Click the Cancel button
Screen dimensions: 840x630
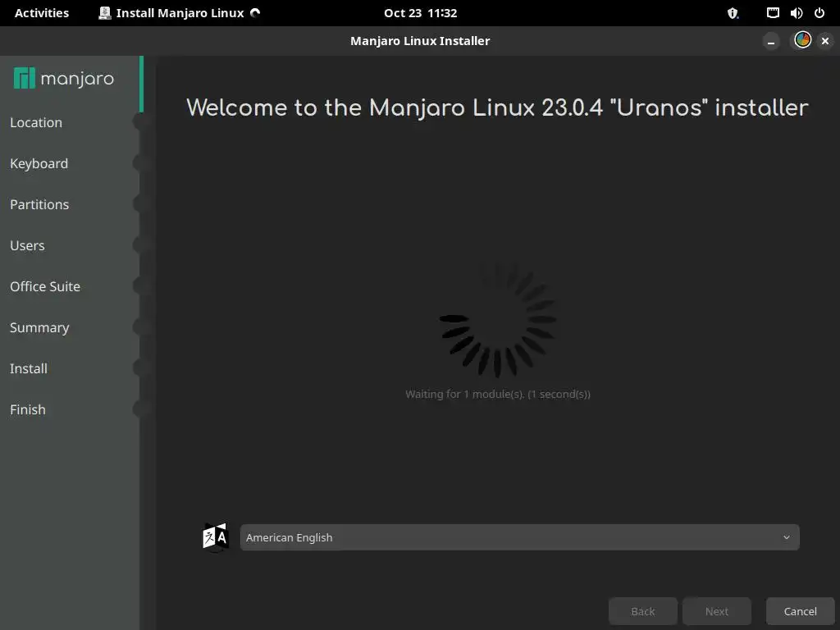click(800, 611)
